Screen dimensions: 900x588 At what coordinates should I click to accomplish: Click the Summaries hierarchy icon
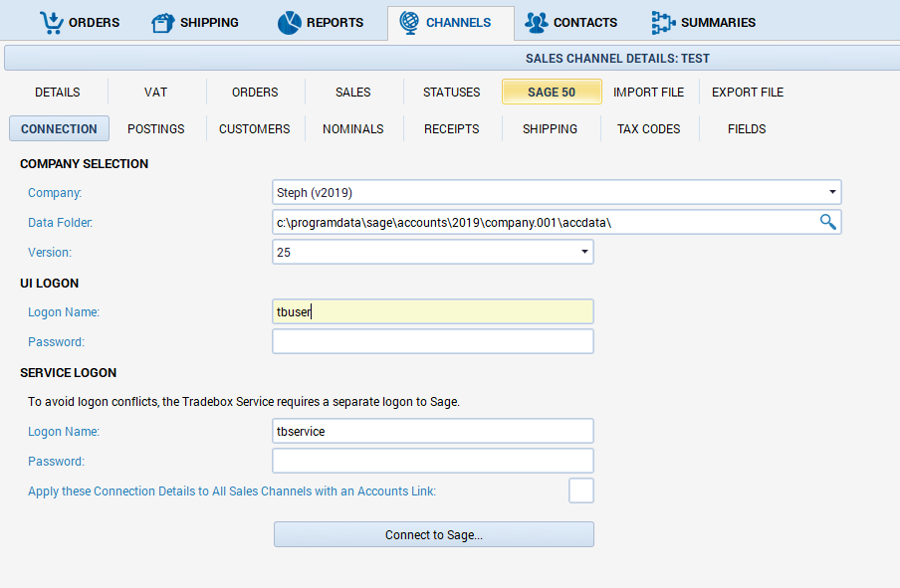click(x=663, y=22)
